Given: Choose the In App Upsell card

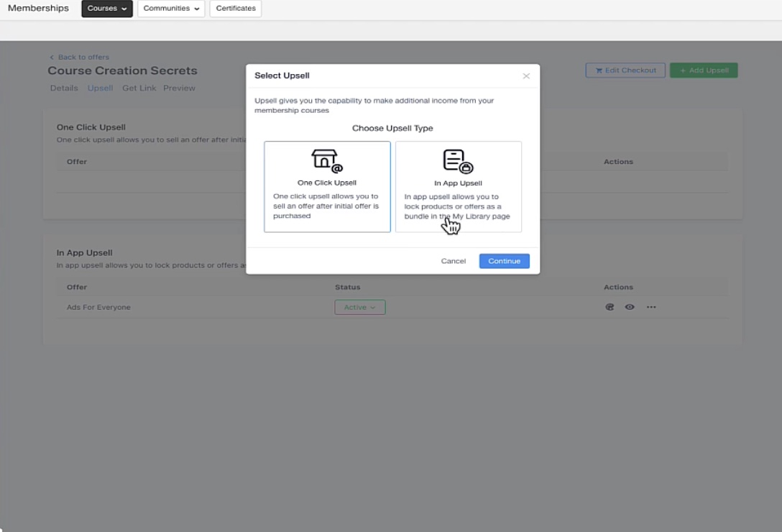Looking at the screenshot, I should coord(459,187).
